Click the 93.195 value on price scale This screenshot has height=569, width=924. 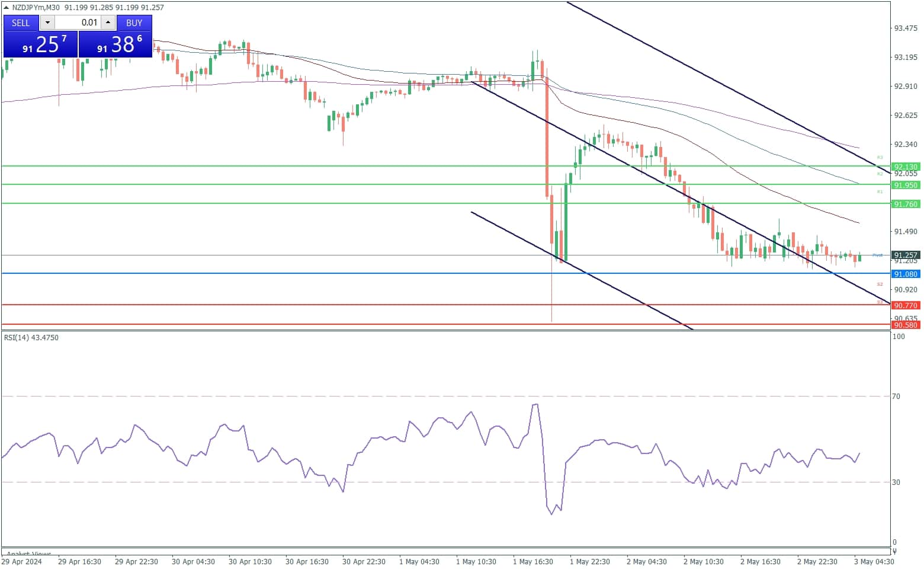point(906,57)
